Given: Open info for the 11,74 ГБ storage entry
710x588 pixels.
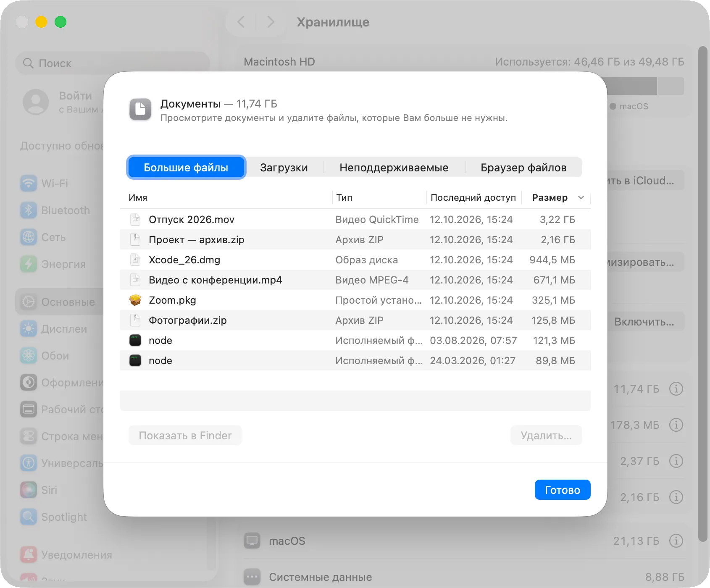Looking at the screenshot, I should [x=676, y=388].
